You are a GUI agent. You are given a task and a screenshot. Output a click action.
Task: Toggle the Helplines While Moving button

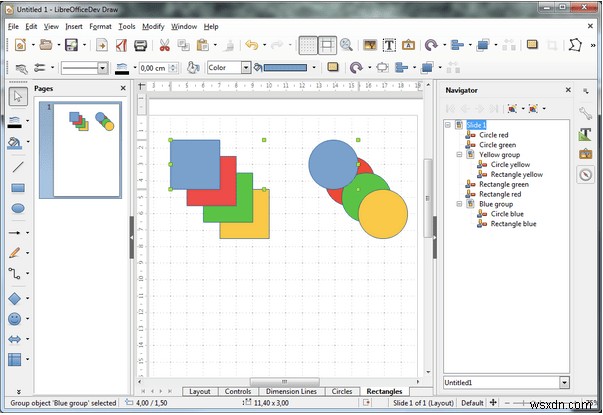[327, 45]
